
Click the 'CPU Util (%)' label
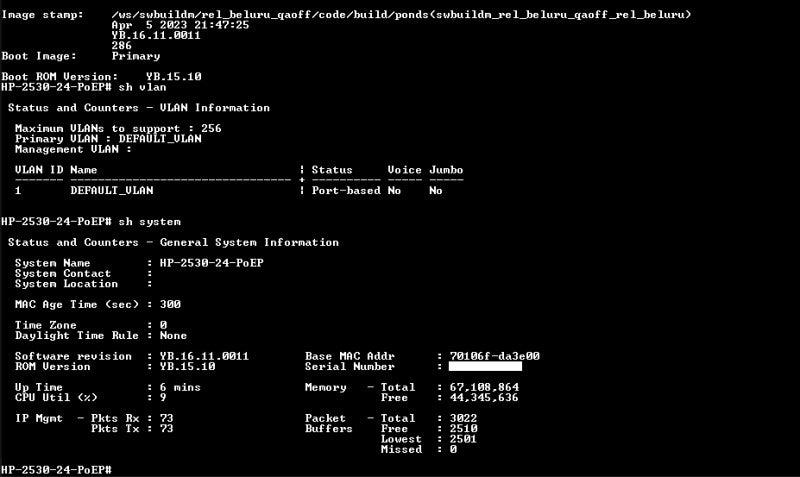click(x=56, y=397)
